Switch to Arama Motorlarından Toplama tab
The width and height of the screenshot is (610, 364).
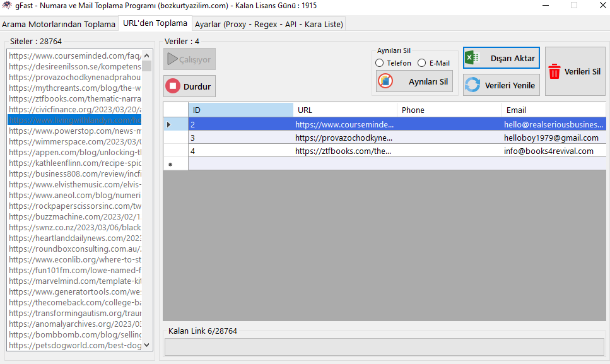59,24
